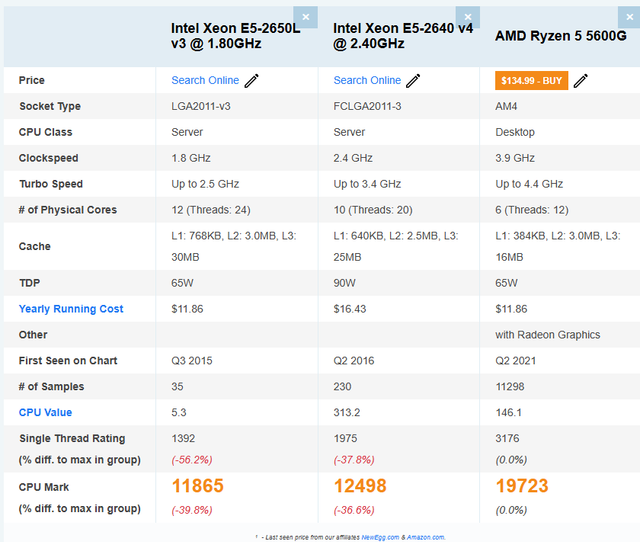Click the CPU Mark row label

coord(44,487)
